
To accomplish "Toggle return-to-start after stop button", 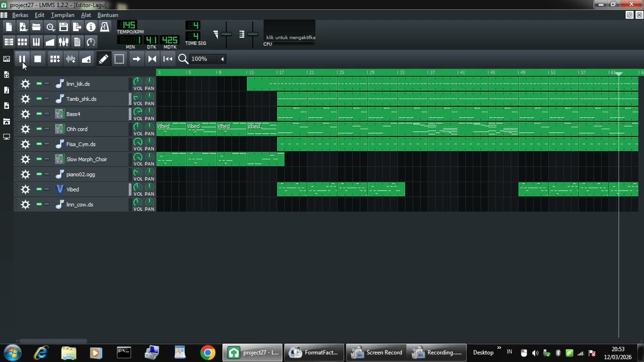I will [168, 59].
